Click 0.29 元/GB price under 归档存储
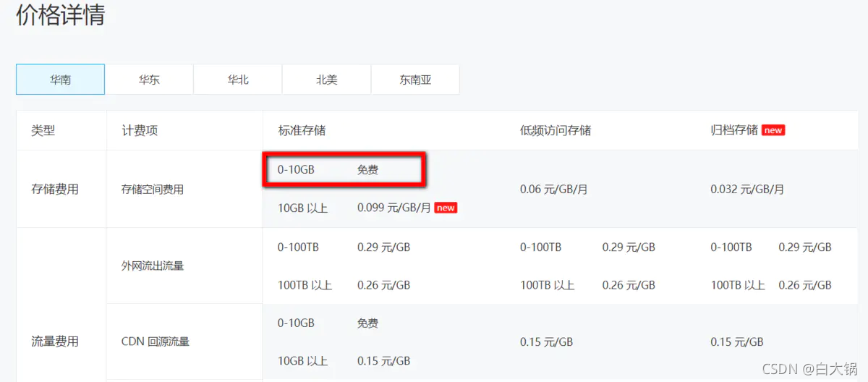 (805, 247)
